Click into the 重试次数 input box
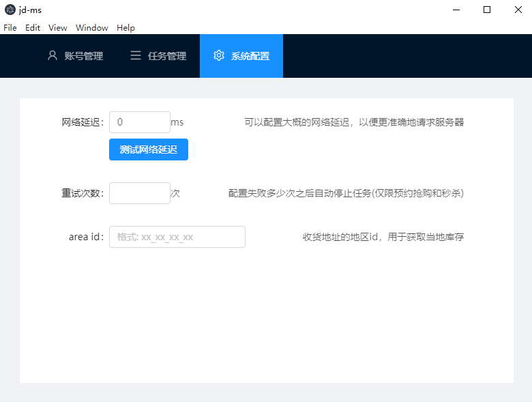Screen dimensions: 532x402 (x=139, y=193)
